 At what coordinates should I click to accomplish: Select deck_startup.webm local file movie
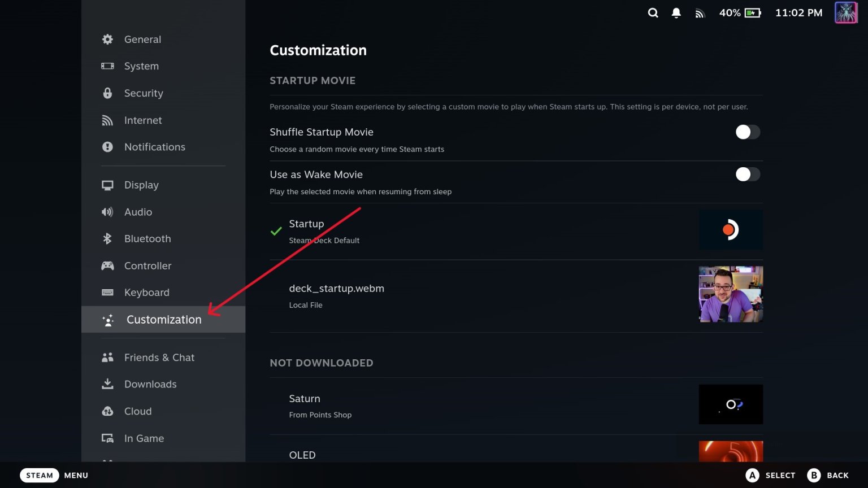pos(516,296)
